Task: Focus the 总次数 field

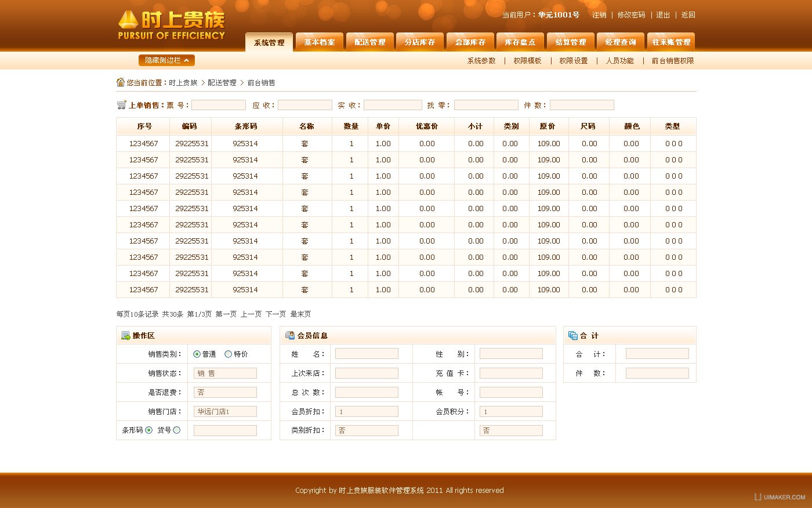Action: click(367, 393)
